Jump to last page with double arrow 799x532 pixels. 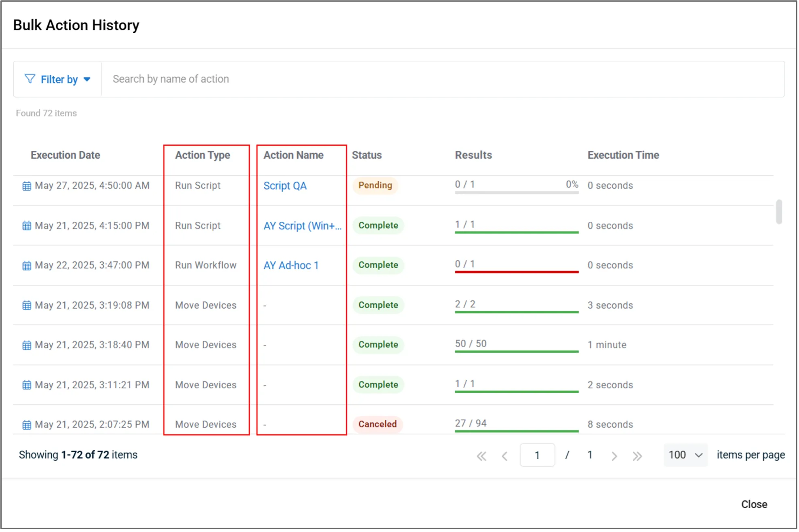(x=637, y=456)
